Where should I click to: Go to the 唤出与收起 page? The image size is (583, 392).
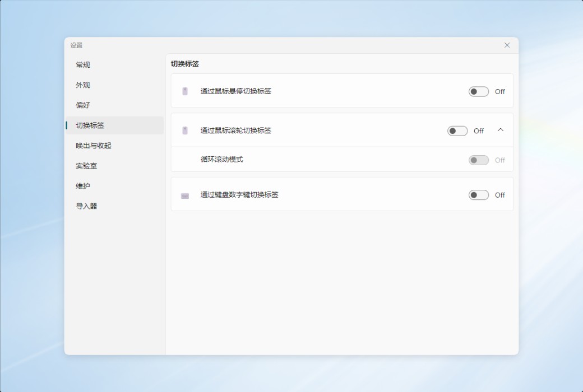tap(115, 146)
